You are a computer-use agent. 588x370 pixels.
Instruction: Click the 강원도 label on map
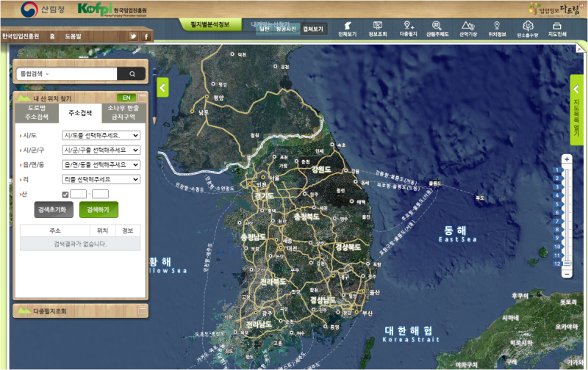click(x=321, y=170)
